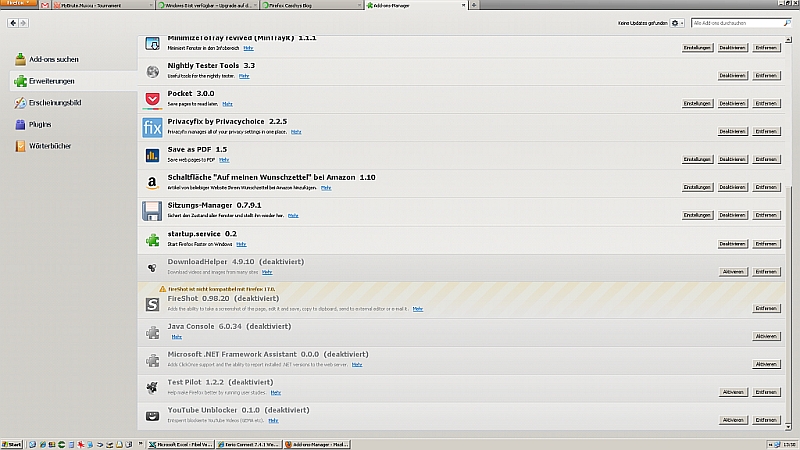The height and width of the screenshot is (450, 800).
Task: Click the DownloadHelper extension icon
Action: click(x=152, y=267)
